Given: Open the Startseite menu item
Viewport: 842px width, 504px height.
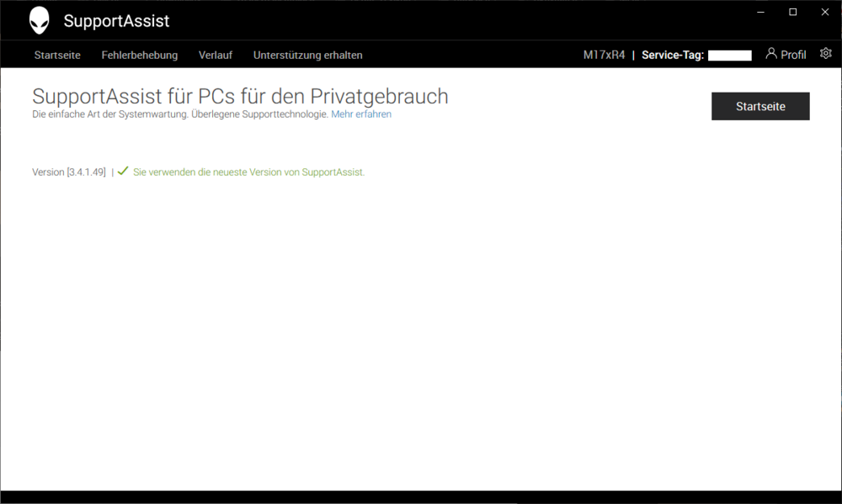Looking at the screenshot, I should tap(57, 55).
